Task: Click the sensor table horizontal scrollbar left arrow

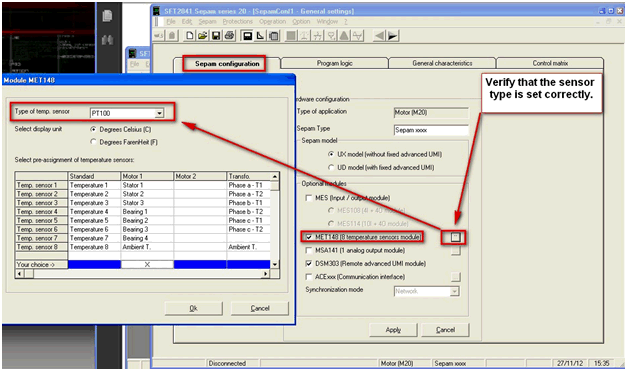Action: [x=19, y=274]
